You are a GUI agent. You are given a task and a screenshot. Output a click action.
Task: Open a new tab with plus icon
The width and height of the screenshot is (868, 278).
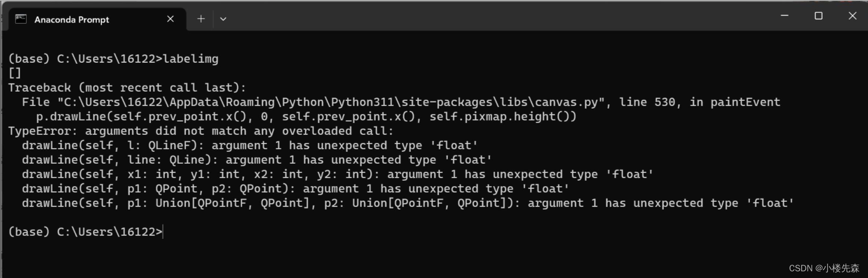point(201,19)
